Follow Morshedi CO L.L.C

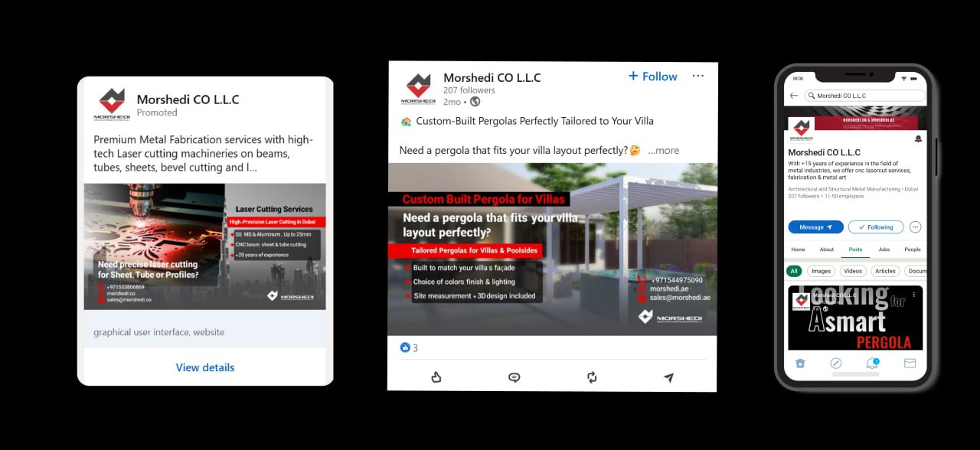pos(653,77)
